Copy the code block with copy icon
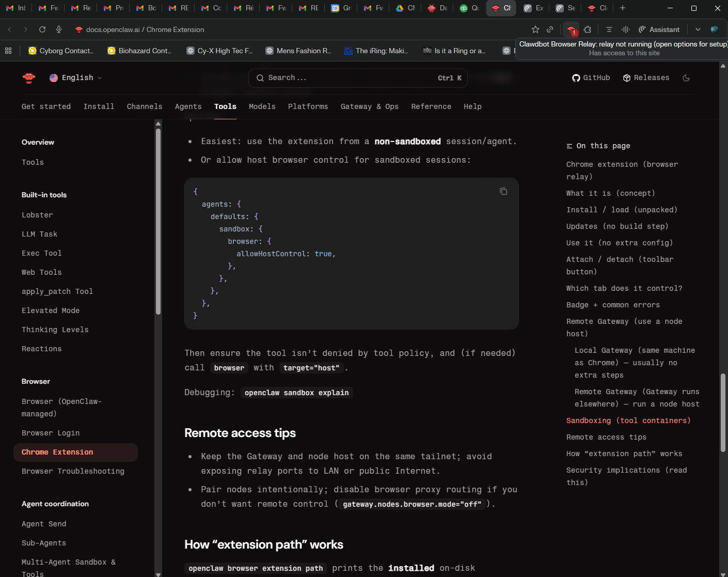 (503, 192)
